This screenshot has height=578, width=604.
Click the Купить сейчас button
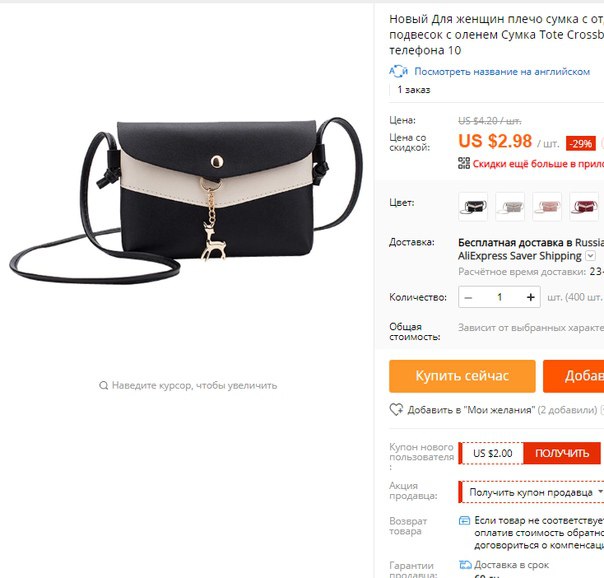(462, 376)
